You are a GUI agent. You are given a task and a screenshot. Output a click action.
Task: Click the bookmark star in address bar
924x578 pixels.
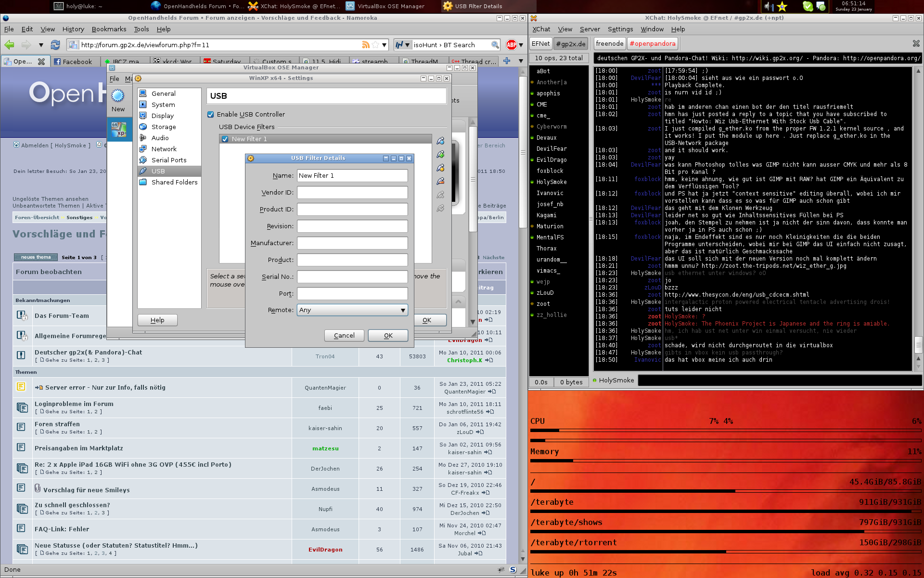[x=375, y=45]
